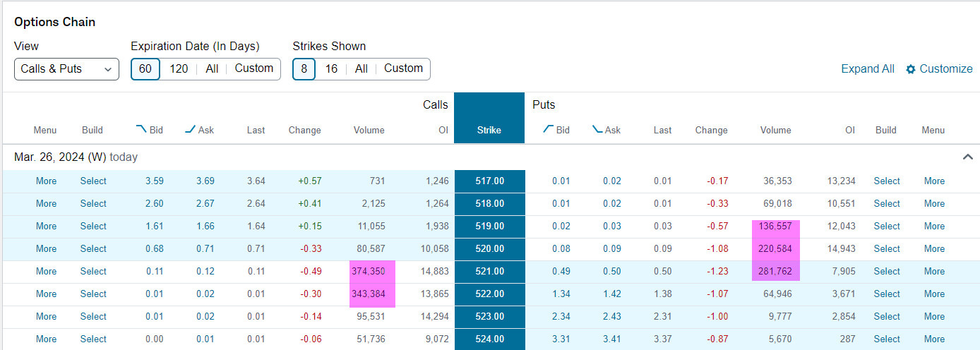
Task: Click the Puts Bid column icon
Action: [548, 129]
